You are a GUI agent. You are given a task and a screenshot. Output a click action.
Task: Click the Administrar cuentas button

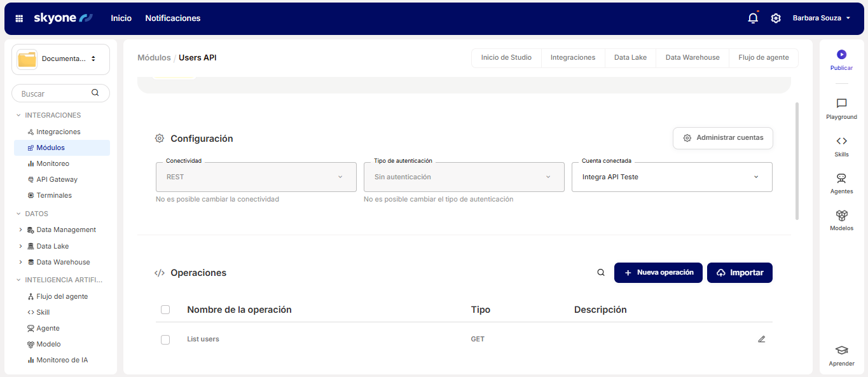pyautogui.click(x=722, y=138)
